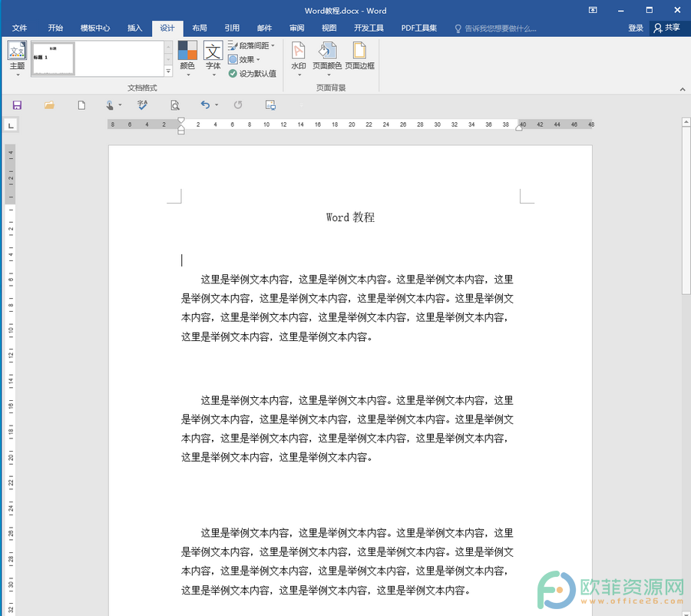This screenshot has width=691, height=616.
Task: Click the 主题 dropdown arrow below icon
Action: pos(18,75)
